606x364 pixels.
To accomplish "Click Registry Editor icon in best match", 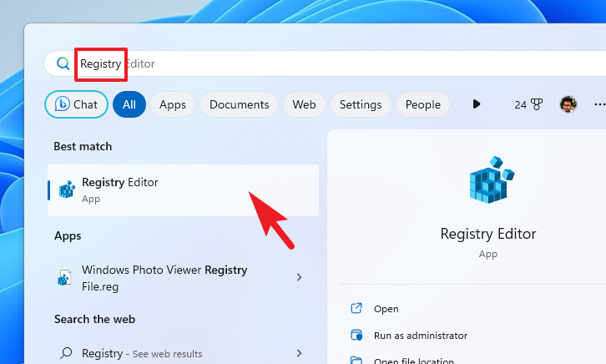I will coord(67,190).
